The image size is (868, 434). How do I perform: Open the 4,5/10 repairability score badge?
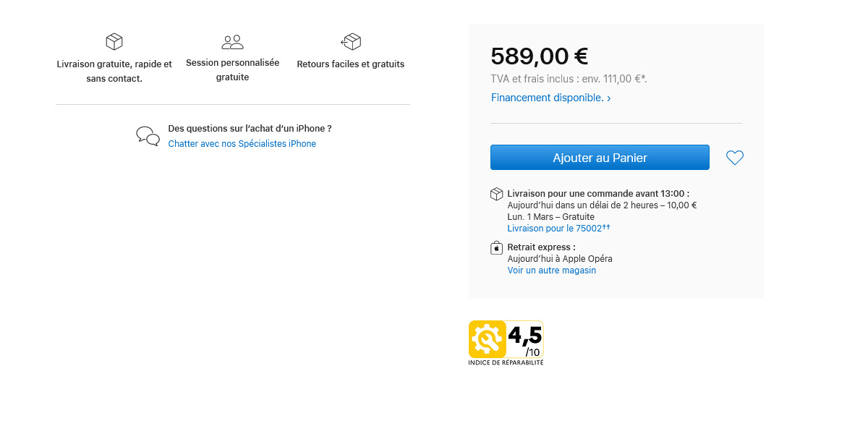click(506, 343)
